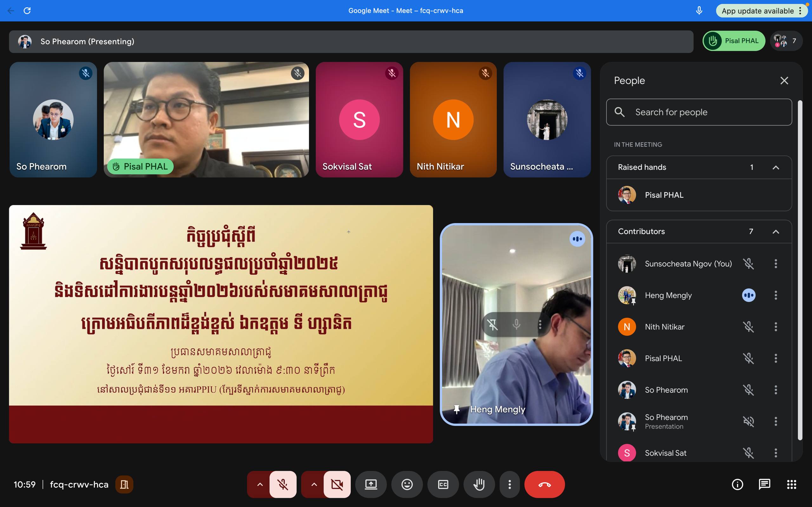Click the App update available button
Screen dimensions: 812x507
click(758, 11)
